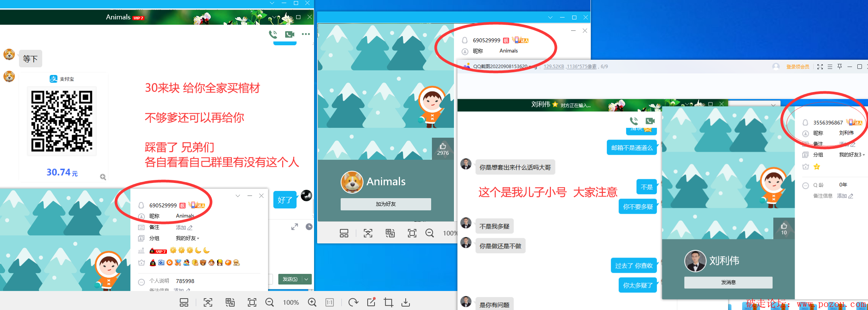The height and width of the screenshot is (310, 868).
Task: Show actual size with 1:1 icon
Action: pyautogui.click(x=330, y=302)
